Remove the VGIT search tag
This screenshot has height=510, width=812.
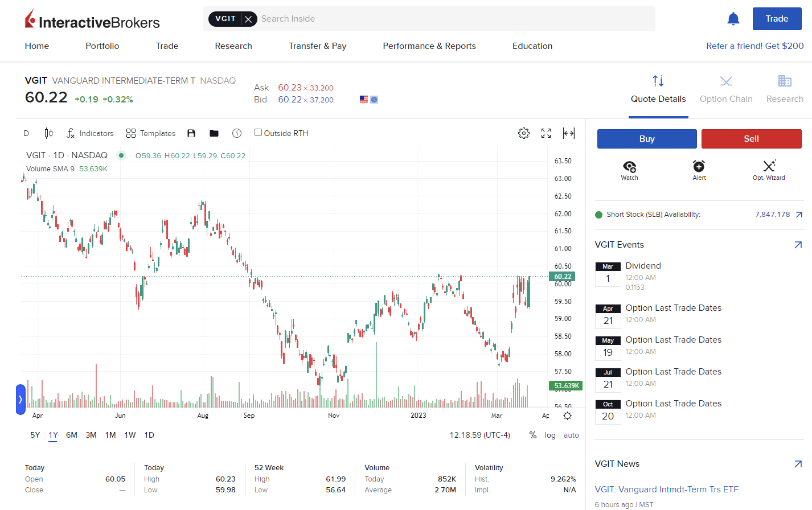click(x=248, y=19)
